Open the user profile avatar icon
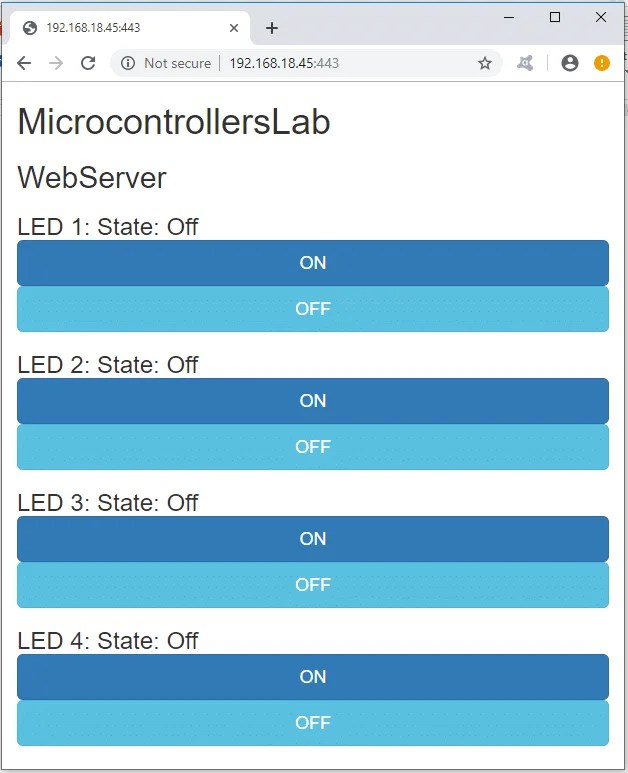This screenshot has width=628, height=773. [x=570, y=63]
